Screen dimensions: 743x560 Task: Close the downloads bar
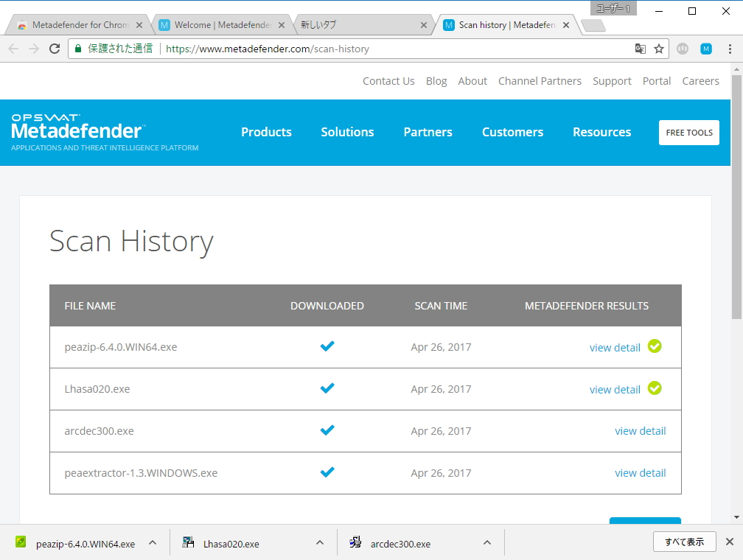click(730, 542)
